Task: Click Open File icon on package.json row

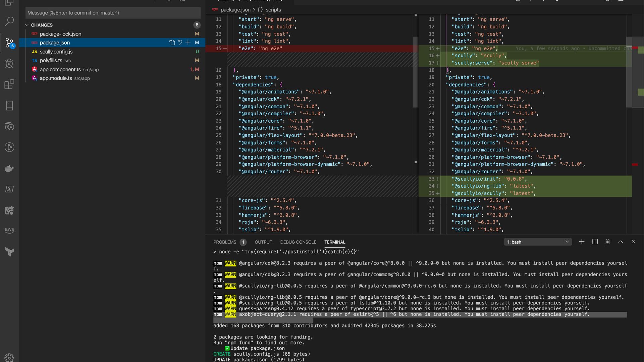Action: point(172,43)
